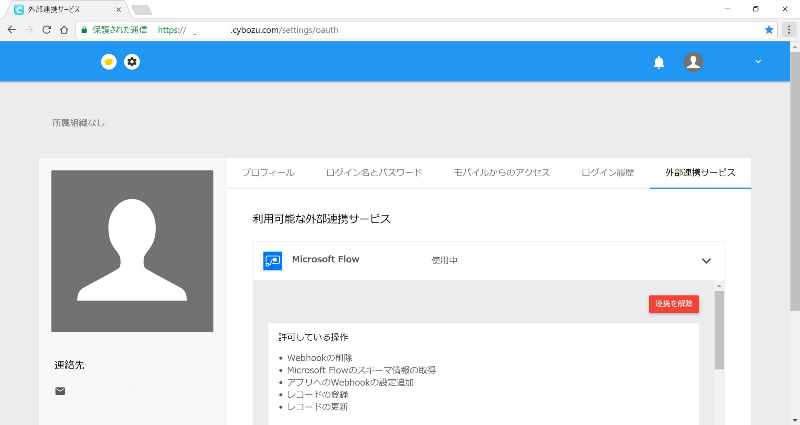The image size is (800, 425).
Task: Click the yellow portal icon in header
Action: click(x=109, y=62)
